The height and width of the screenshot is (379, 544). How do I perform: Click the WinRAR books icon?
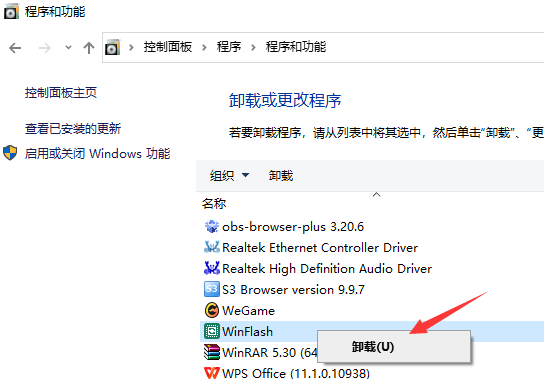(x=212, y=352)
